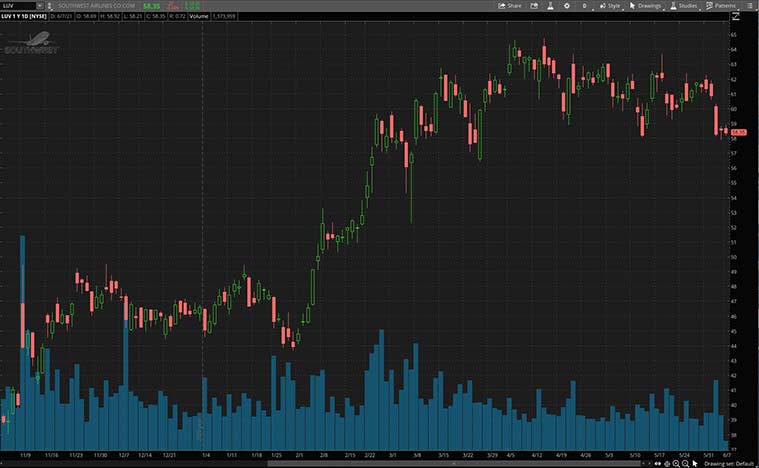The image size is (759, 468).
Task: Open the Drawings menu
Action: click(x=645, y=6)
